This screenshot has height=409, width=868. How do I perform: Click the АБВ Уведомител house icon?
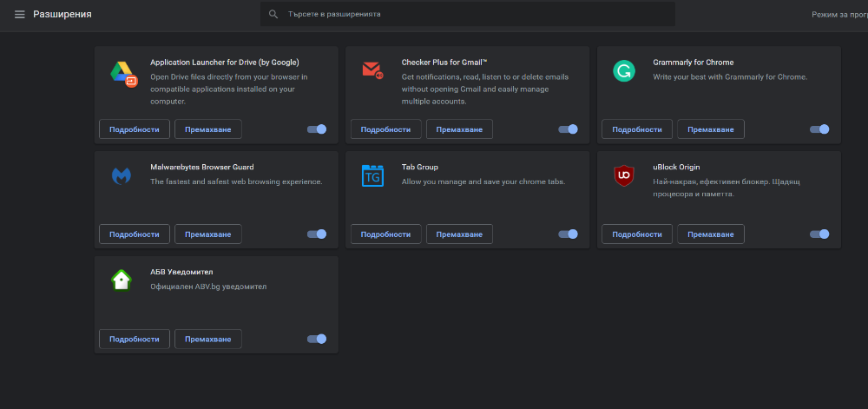pyautogui.click(x=122, y=280)
